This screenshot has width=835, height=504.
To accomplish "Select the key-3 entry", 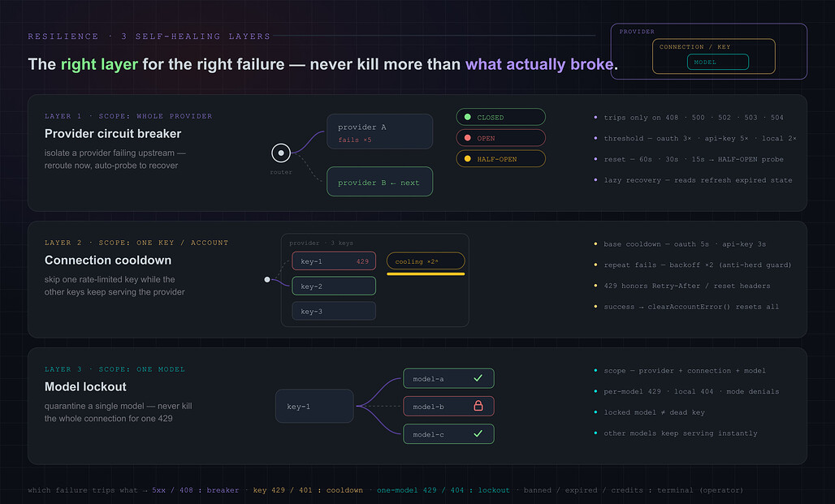I will [334, 312].
